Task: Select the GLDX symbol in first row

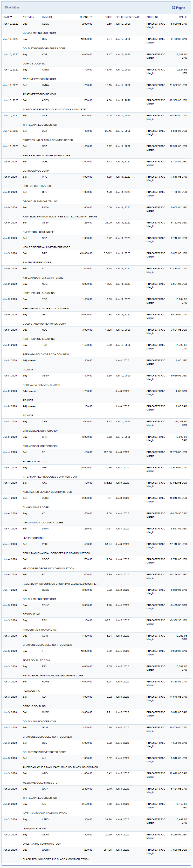Action: pyautogui.click(x=45, y=24)
